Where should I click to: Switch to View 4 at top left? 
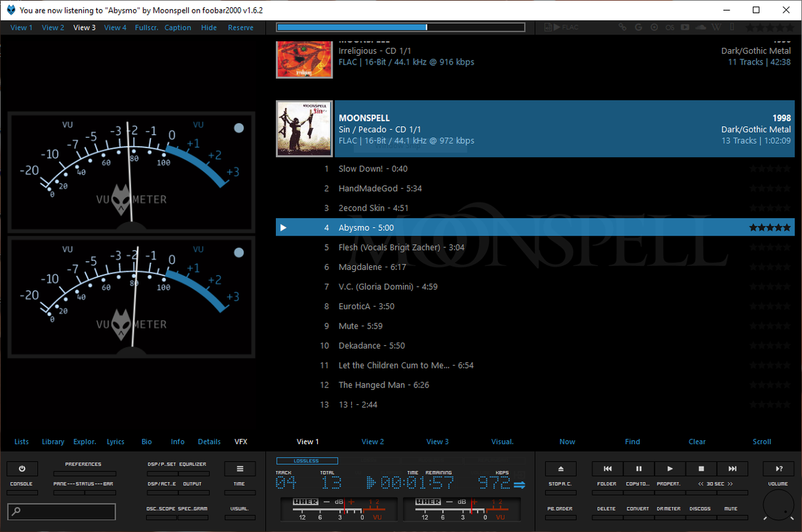point(115,27)
